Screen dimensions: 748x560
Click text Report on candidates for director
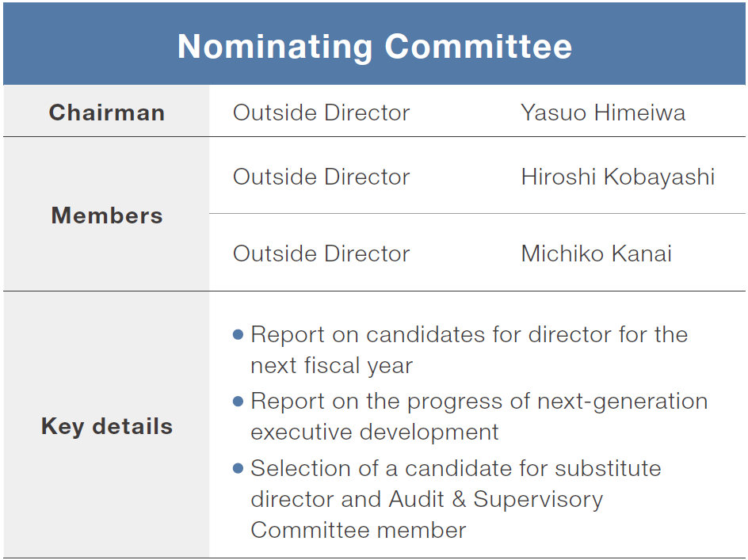pyautogui.click(x=468, y=334)
